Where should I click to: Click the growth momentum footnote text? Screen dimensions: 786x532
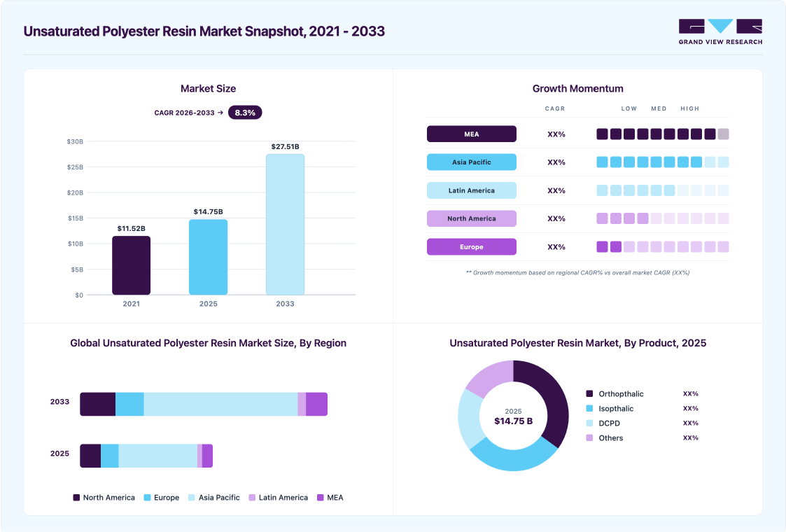click(578, 273)
